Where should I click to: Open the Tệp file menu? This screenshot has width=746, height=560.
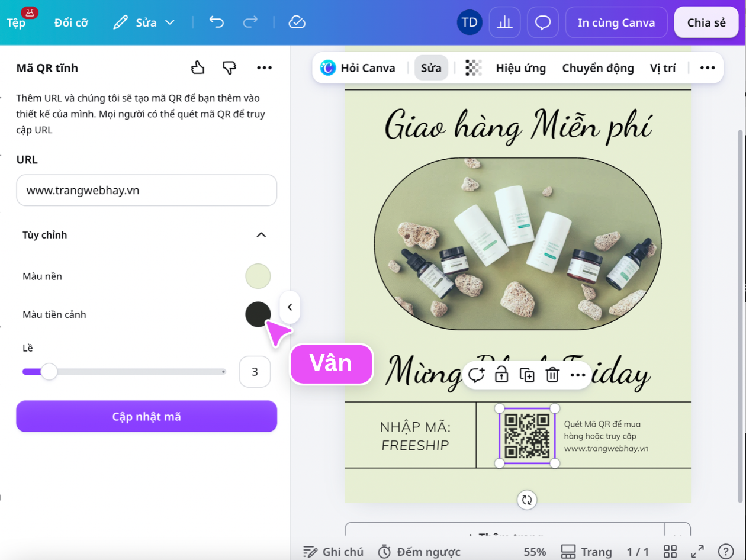click(x=17, y=22)
